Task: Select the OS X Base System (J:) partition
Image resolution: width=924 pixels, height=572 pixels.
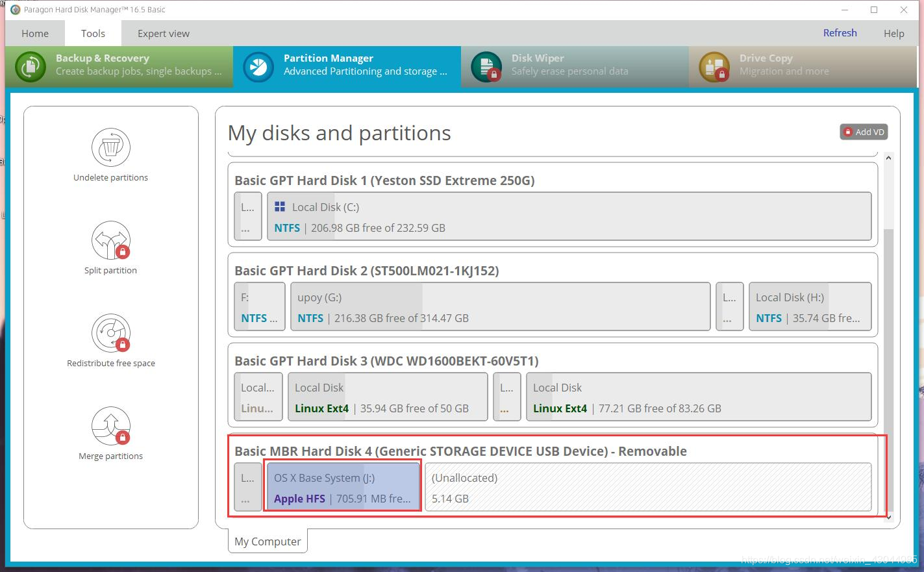Action: 343,487
